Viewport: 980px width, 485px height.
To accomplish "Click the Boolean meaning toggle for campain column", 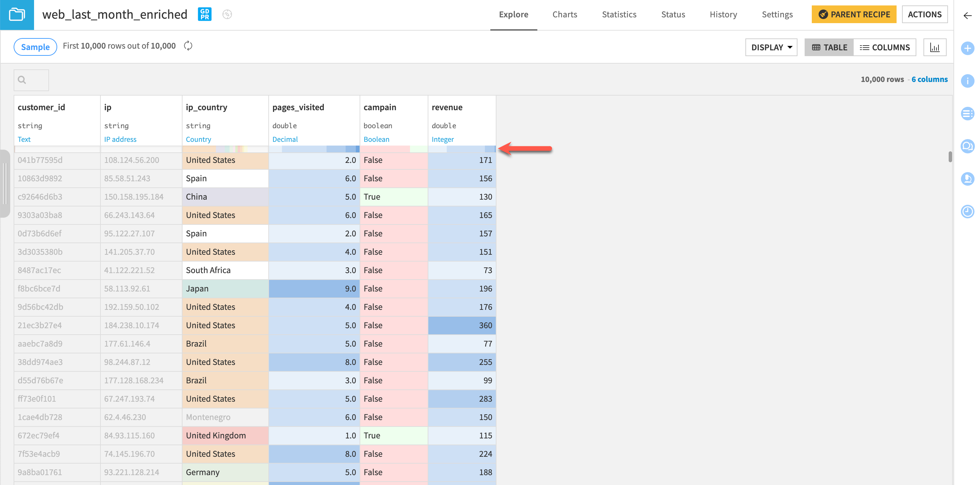I will (x=376, y=138).
